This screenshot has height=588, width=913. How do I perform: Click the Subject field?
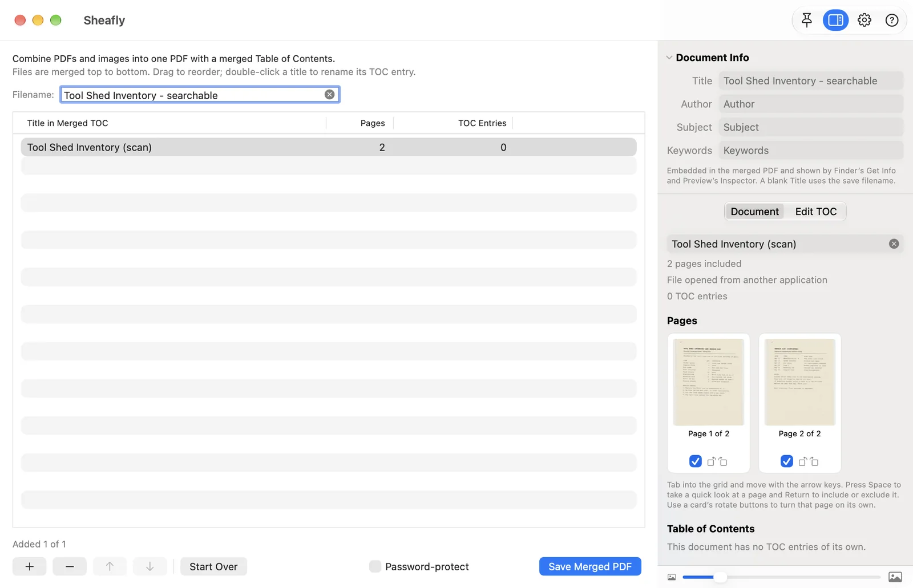tap(810, 127)
